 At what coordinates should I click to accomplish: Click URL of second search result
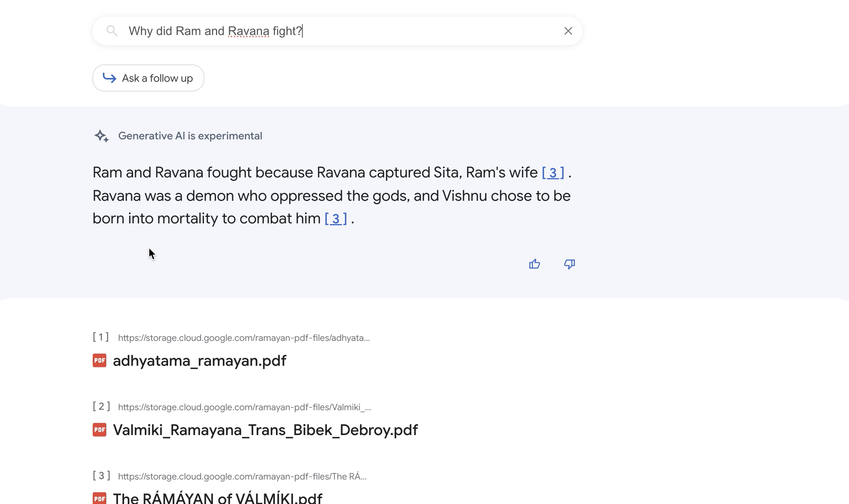[244, 407]
